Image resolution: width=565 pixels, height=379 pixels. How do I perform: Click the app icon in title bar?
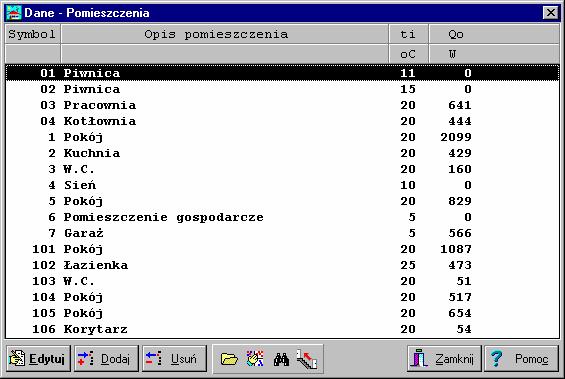tap(13, 13)
